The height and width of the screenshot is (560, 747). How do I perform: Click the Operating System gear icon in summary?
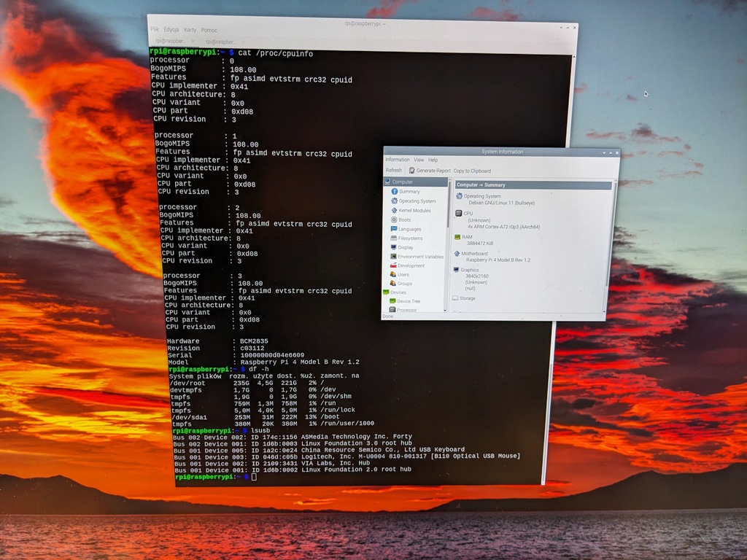click(x=459, y=195)
